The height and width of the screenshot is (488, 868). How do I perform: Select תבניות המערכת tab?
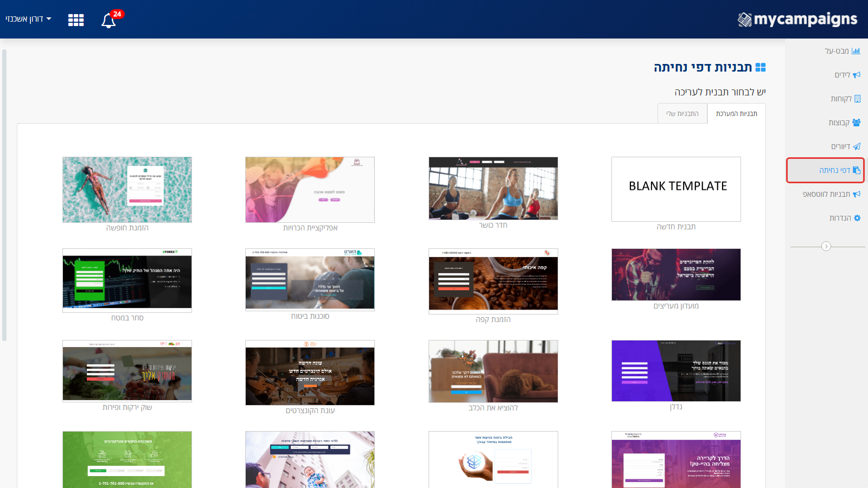point(736,113)
